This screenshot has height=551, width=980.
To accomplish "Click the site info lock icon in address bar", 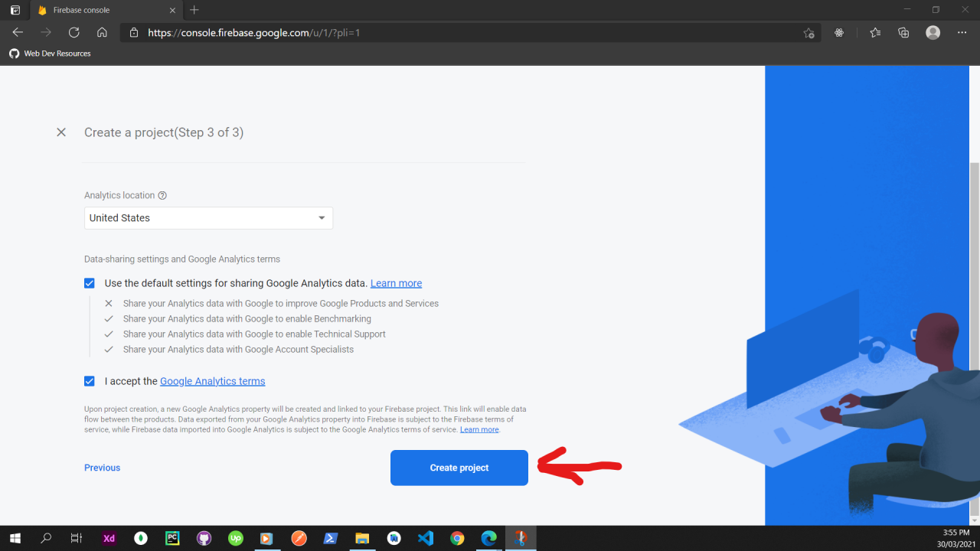I will click(x=134, y=33).
